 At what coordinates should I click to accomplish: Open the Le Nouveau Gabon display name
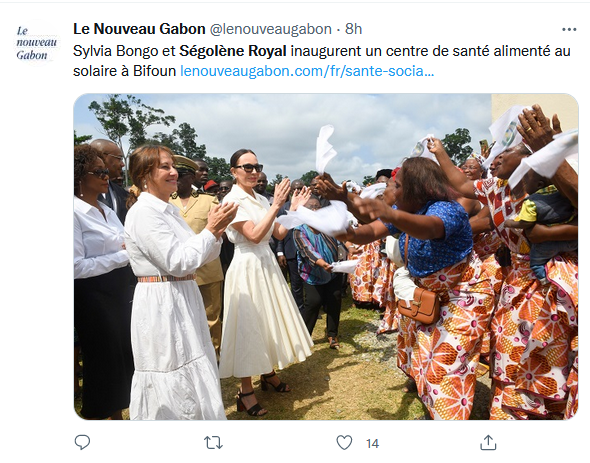(139, 29)
